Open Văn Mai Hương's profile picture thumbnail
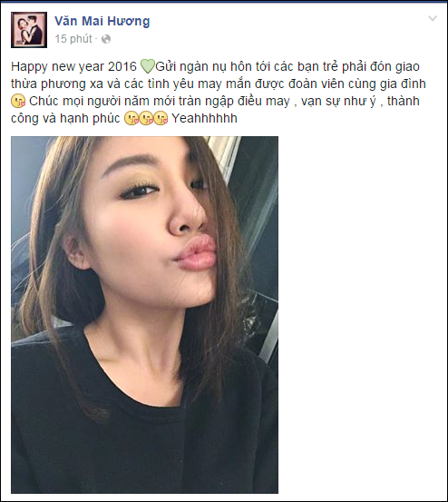 [x=29, y=30]
